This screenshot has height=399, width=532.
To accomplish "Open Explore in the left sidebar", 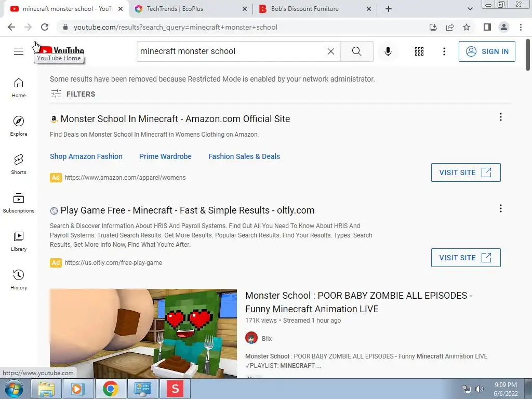I will click(19, 126).
